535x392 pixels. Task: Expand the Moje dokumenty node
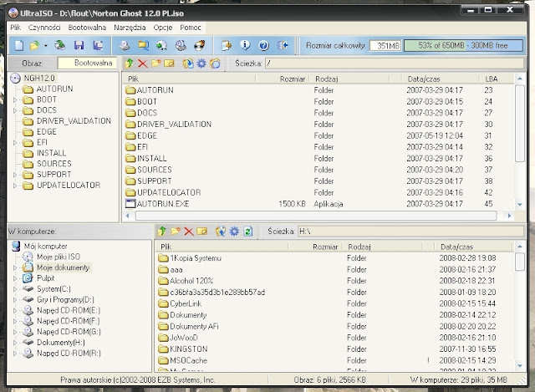coord(15,267)
